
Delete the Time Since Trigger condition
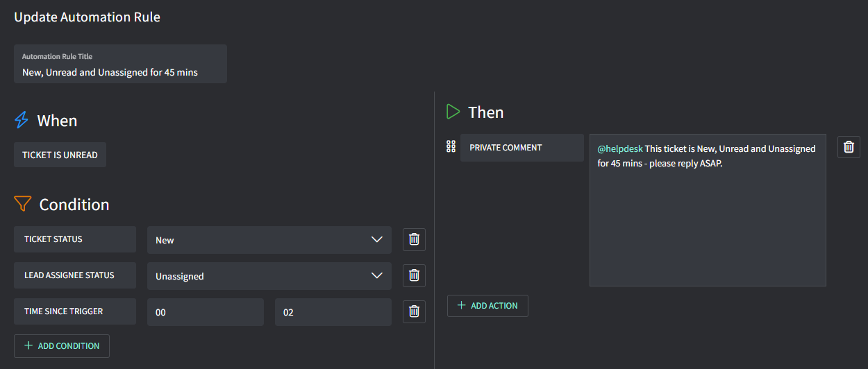pyautogui.click(x=414, y=311)
